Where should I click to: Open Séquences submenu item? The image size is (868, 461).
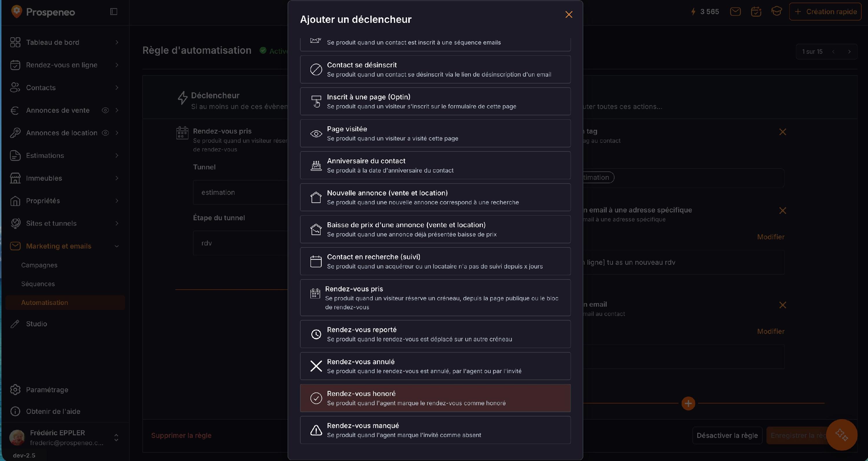click(38, 284)
